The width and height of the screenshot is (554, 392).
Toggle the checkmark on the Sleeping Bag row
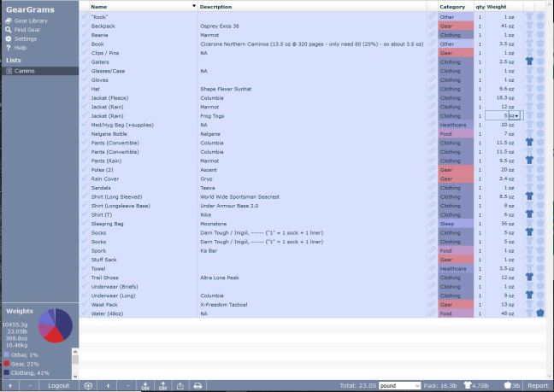[85, 223]
